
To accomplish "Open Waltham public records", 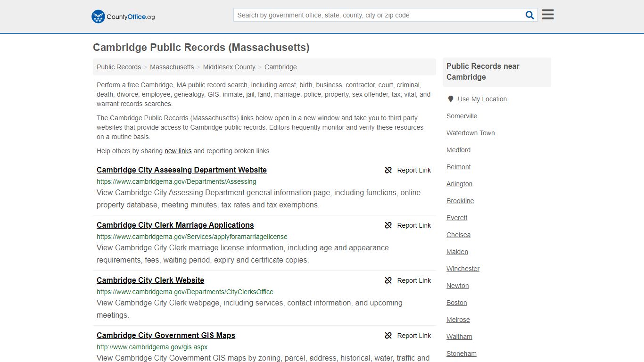I will tap(459, 337).
